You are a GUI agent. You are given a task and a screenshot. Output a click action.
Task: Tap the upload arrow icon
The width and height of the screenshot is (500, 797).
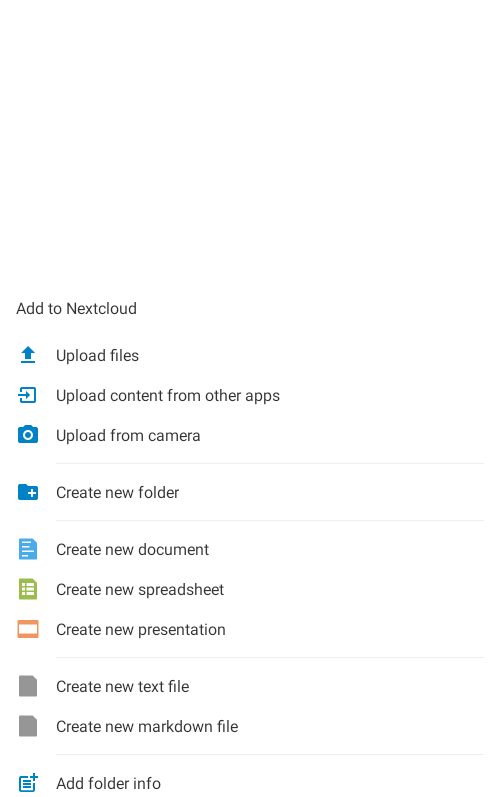click(x=28, y=355)
